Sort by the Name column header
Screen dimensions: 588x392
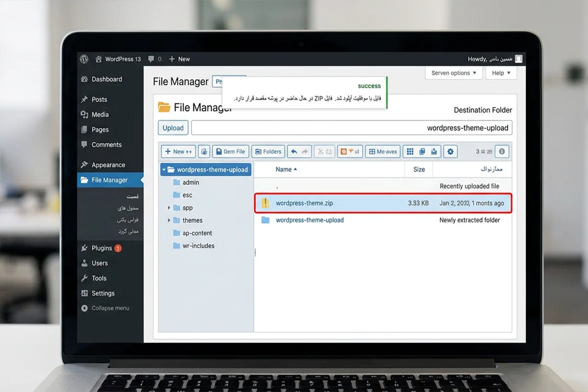(286, 169)
